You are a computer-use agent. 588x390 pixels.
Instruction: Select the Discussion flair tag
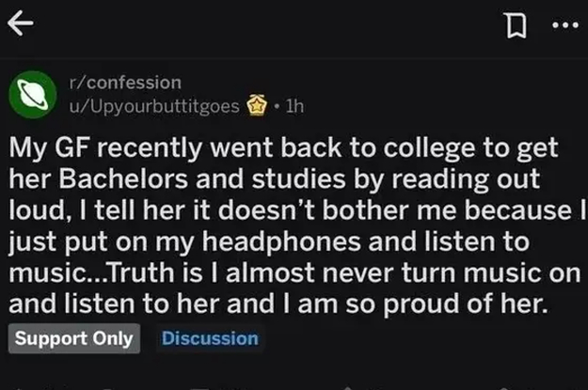tap(210, 338)
